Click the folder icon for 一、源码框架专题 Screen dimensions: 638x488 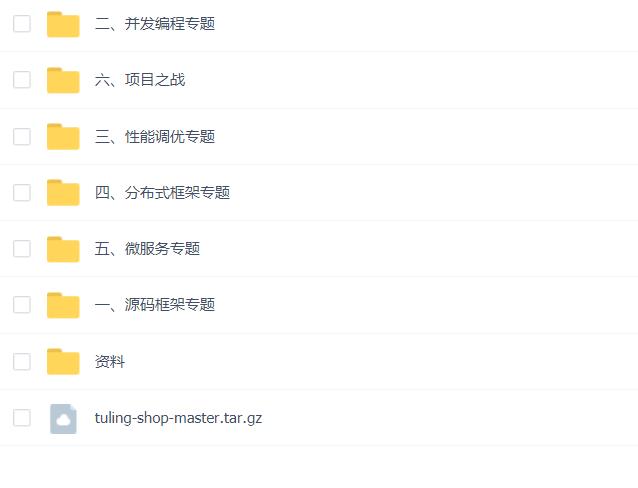[x=63, y=305]
